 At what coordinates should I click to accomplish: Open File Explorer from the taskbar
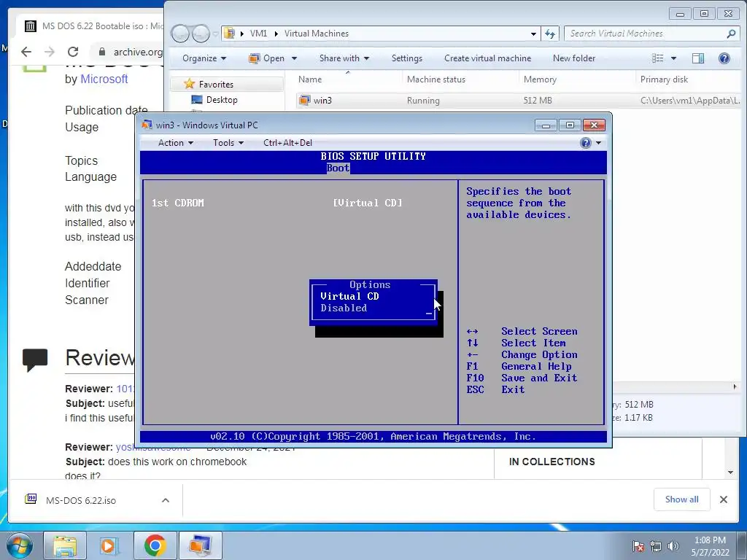click(65, 545)
